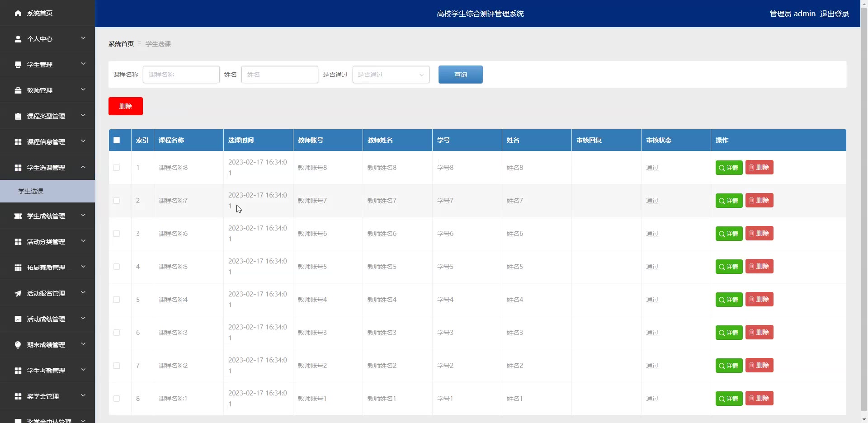Open the 拓展素质管理 menu
This screenshot has height=423, width=868.
click(x=47, y=268)
